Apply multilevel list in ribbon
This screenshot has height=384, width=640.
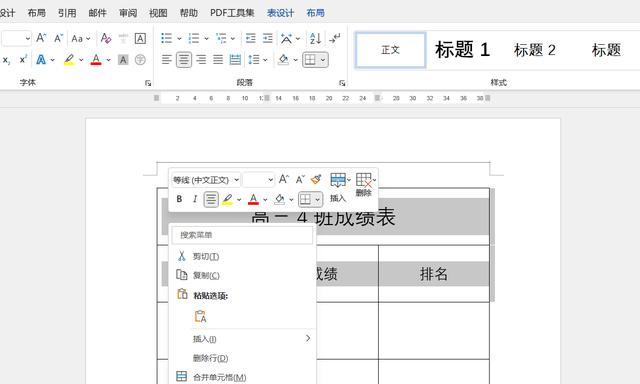(x=221, y=38)
